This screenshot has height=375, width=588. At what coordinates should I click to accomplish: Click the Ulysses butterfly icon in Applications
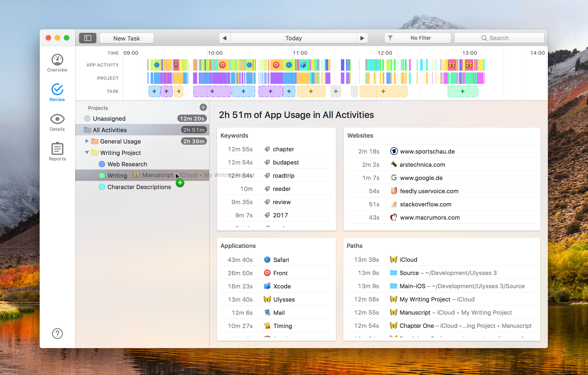(267, 299)
